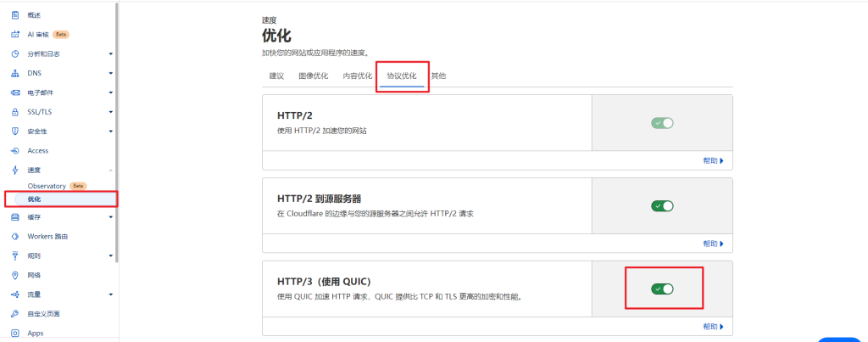The image size is (868, 342).
Task: Expand the 电子邮件 submenu arrow
Action: 111,93
